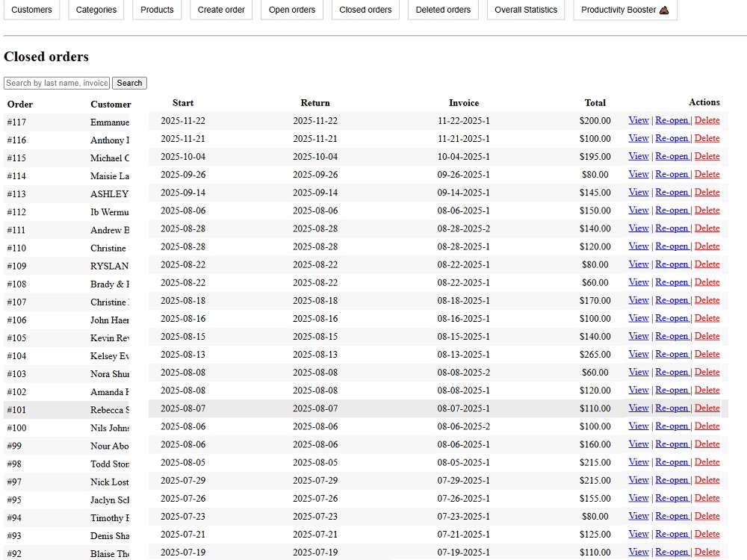
Task: Delete order #117
Action: tap(707, 120)
